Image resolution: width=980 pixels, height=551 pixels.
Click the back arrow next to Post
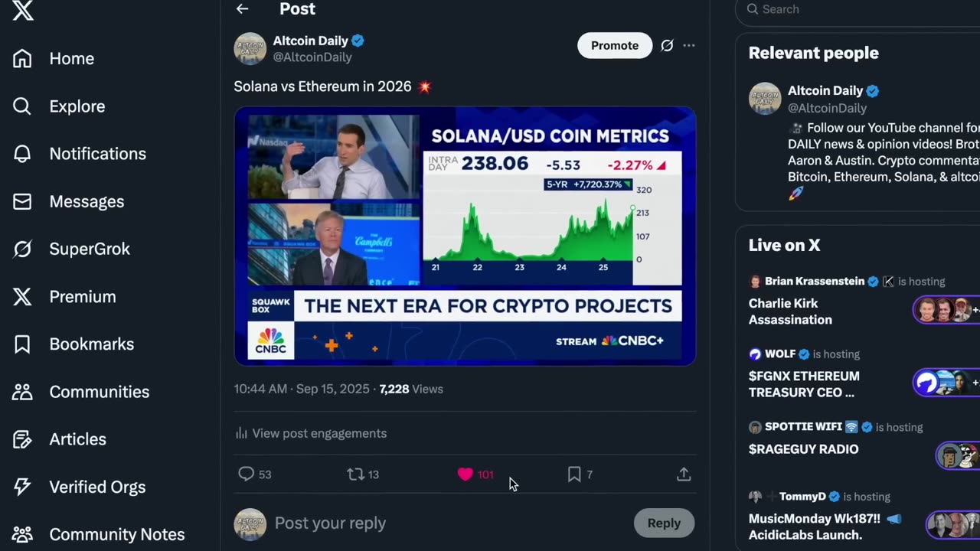point(242,9)
